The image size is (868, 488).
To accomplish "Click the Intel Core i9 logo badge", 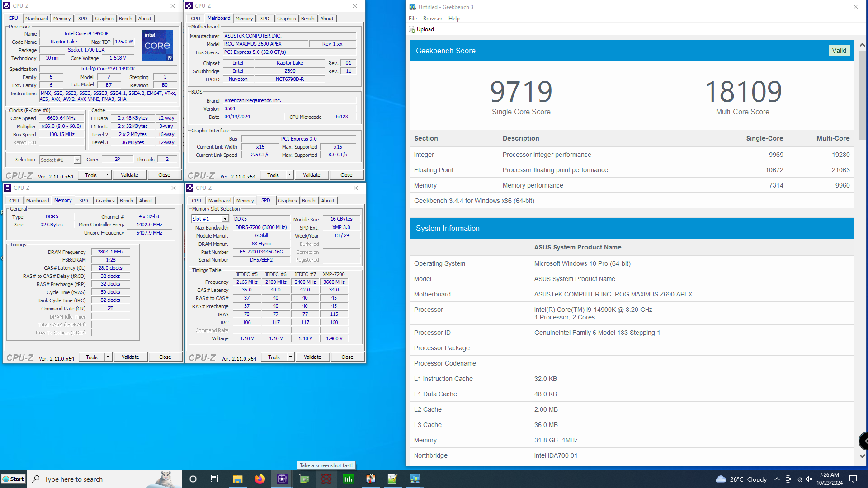I will [x=157, y=45].
